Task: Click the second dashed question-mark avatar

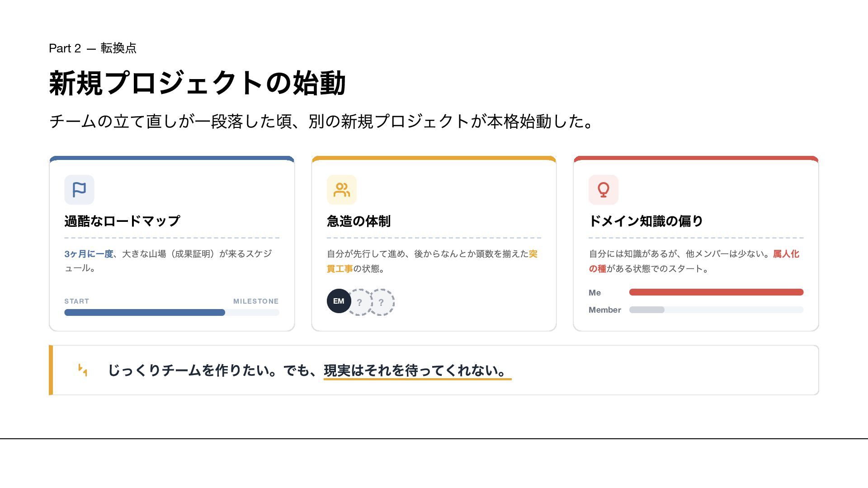Action: [x=382, y=302]
